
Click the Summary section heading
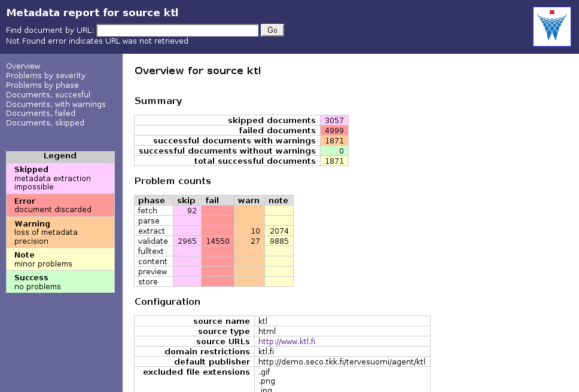(x=158, y=101)
